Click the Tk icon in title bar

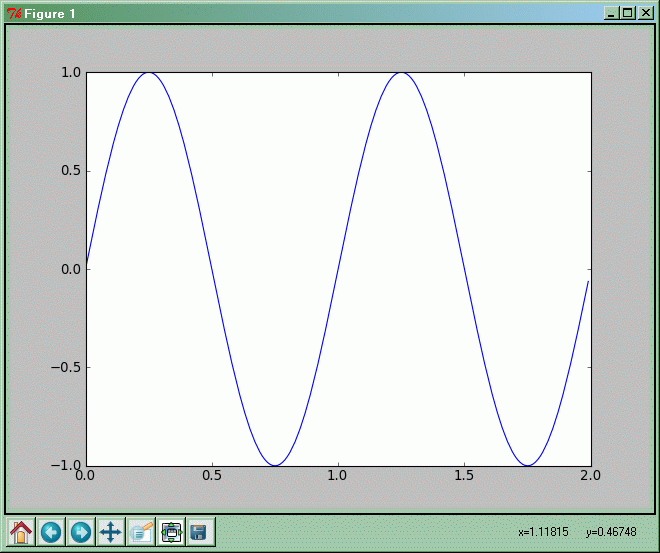pos(14,13)
